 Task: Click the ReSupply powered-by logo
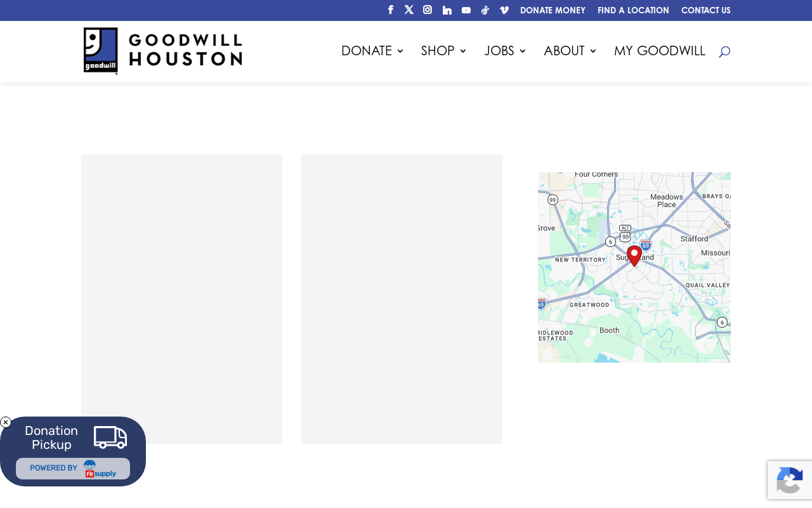tap(100, 469)
